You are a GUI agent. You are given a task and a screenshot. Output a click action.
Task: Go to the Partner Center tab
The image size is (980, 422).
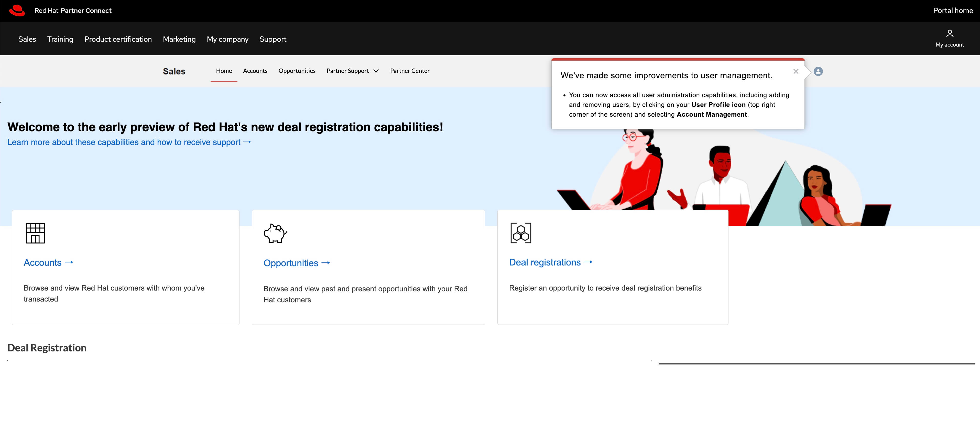[410, 71]
